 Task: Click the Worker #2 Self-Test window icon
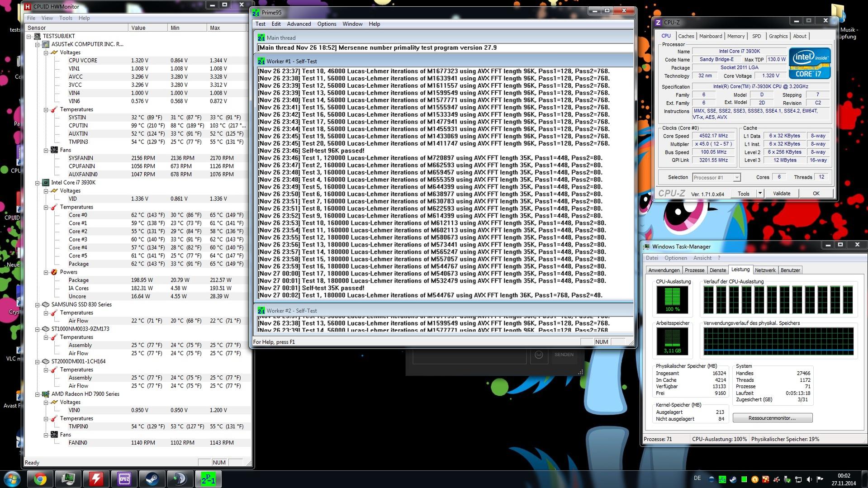pyautogui.click(x=261, y=311)
